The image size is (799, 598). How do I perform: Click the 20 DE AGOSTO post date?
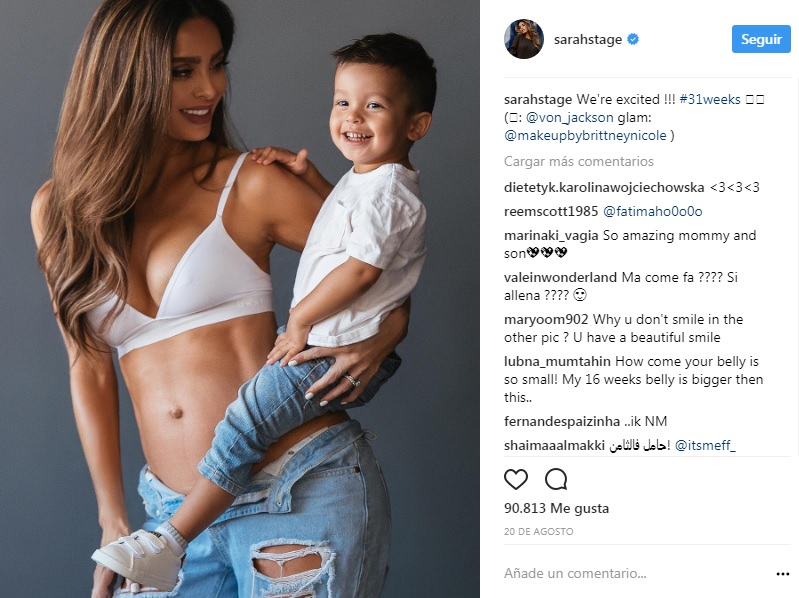pos(539,531)
